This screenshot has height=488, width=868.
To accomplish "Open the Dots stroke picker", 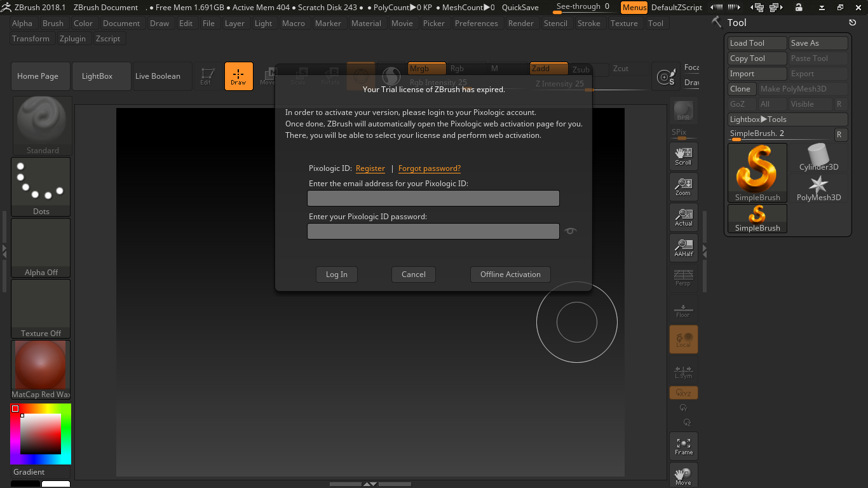I will 41,187.
